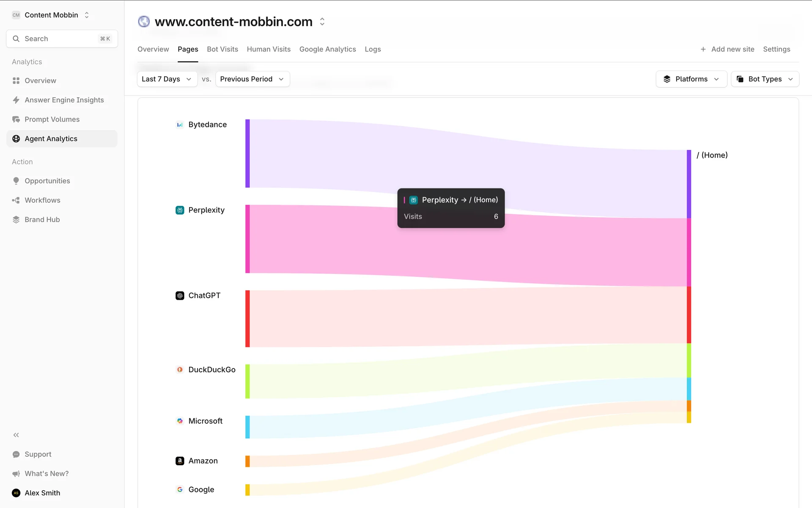The width and height of the screenshot is (812, 508).
Task: Open Opportunities via the lightbulb icon
Action: 16,181
